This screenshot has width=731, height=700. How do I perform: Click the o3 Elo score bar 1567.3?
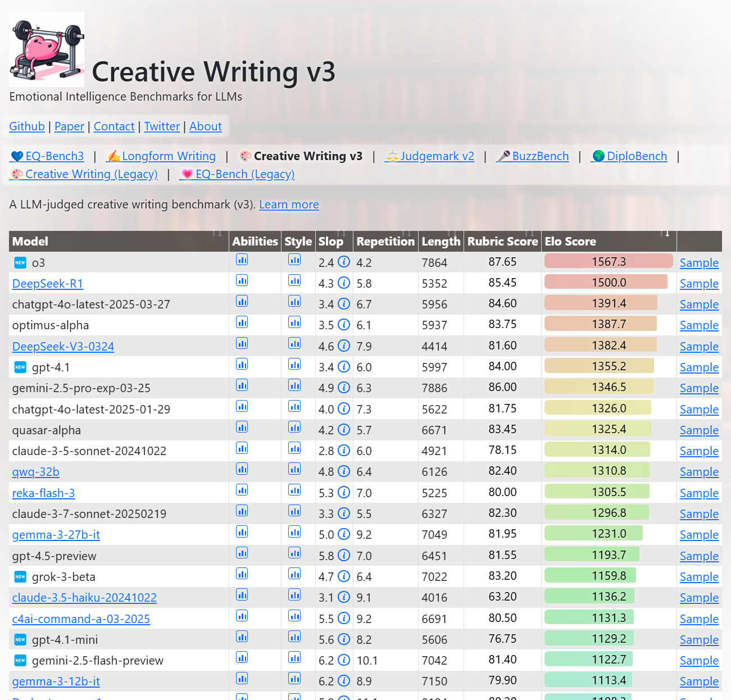609,261
